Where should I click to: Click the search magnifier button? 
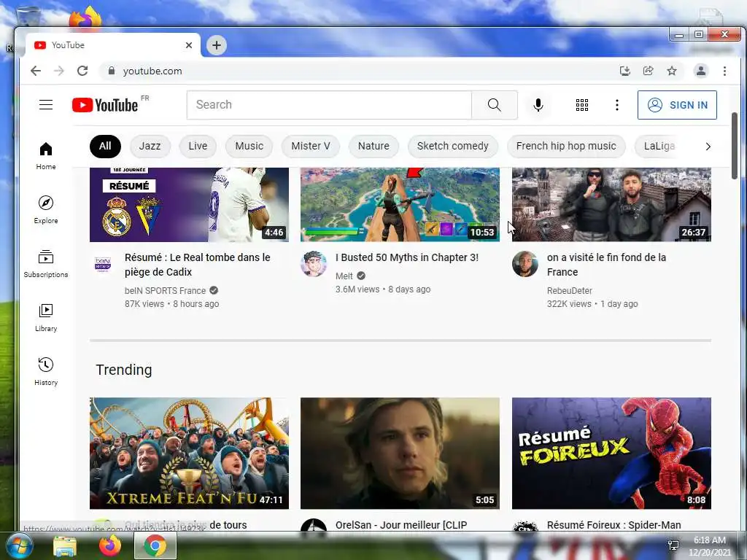(x=494, y=105)
